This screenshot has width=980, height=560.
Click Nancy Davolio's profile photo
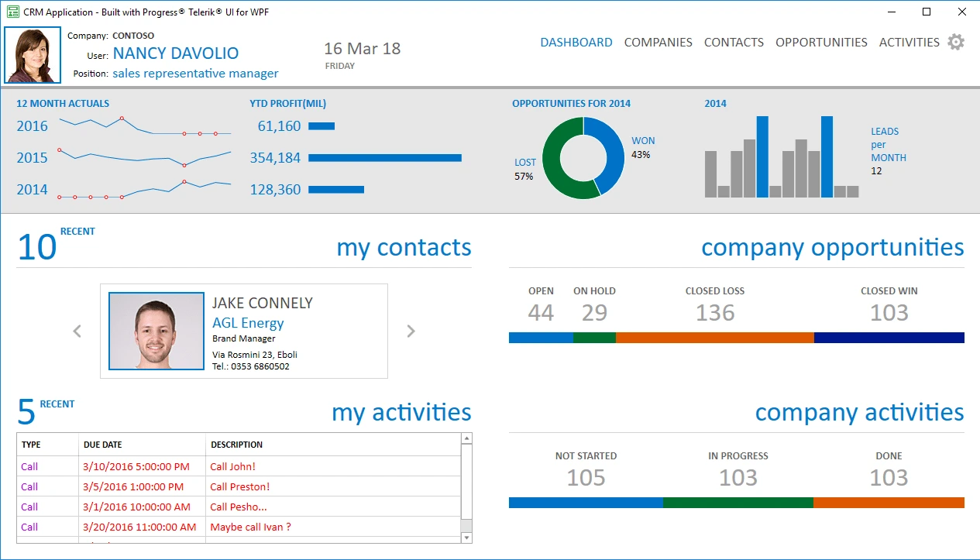click(33, 55)
